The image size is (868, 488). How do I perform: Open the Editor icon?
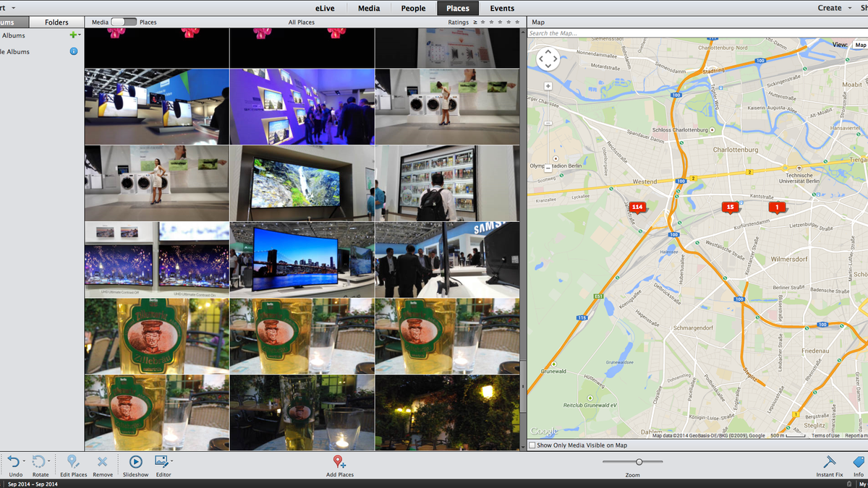pos(162,461)
